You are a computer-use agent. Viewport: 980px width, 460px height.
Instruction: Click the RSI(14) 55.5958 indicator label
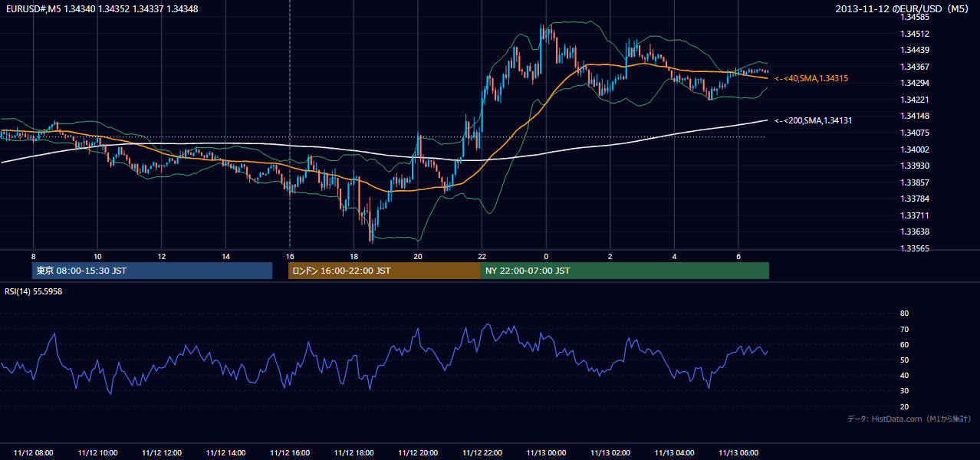(x=34, y=291)
